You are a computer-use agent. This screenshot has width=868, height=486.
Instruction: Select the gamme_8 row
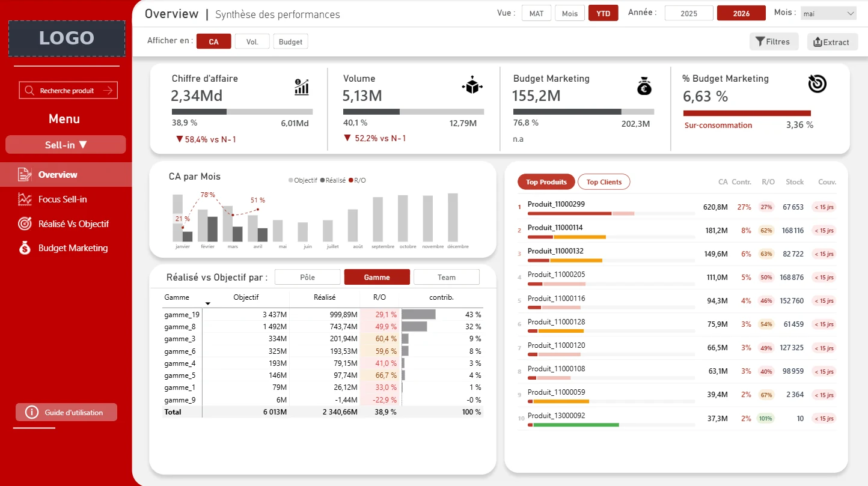(323, 327)
